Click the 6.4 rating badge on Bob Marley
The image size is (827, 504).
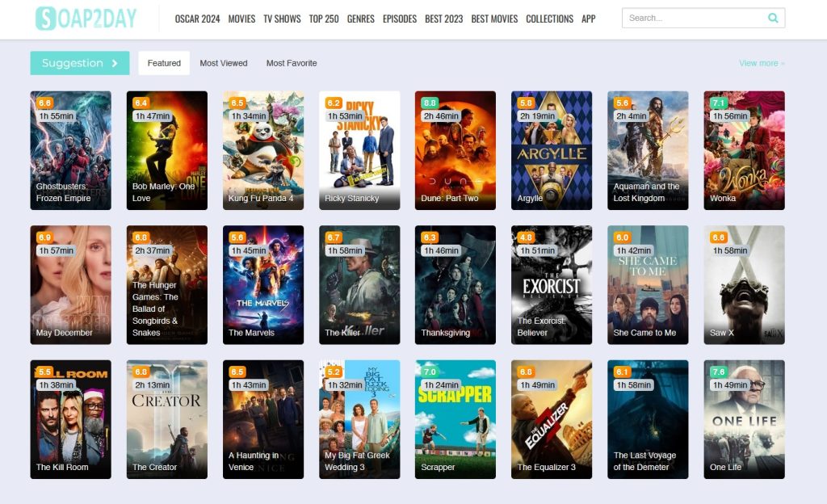(141, 103)
